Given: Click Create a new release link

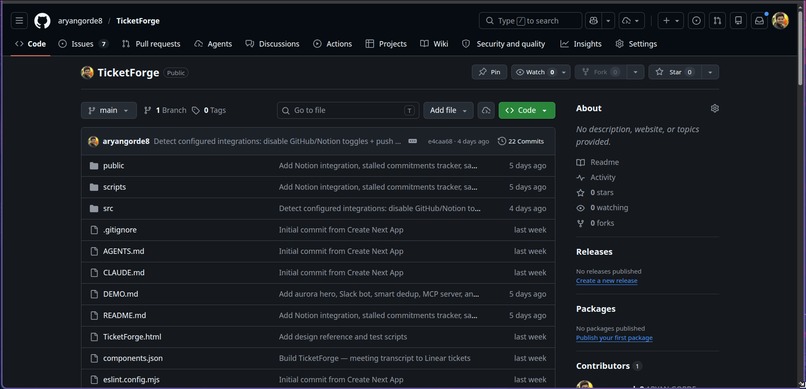Looking at the screenshot, I should (x=607, y=281).
